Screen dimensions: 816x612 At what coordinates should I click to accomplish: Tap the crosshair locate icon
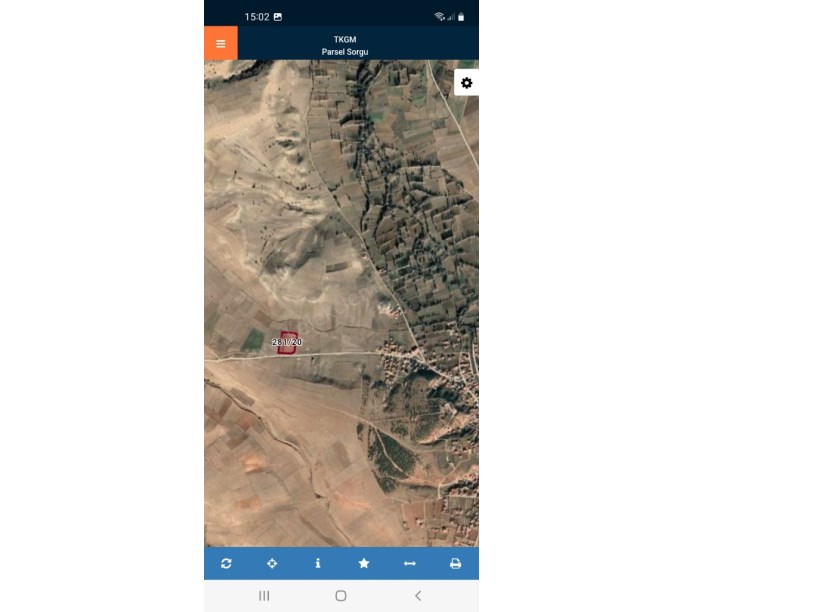[272, 563]
